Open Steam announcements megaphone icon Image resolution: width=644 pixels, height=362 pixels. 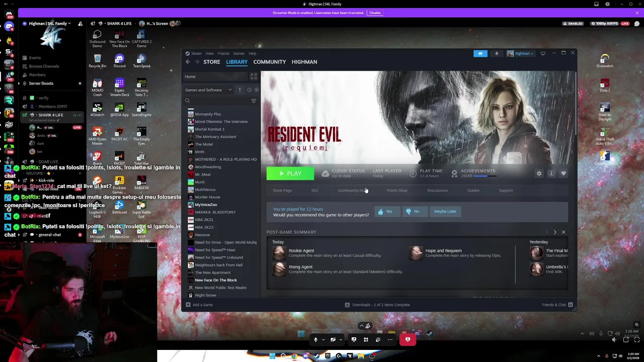480,53
